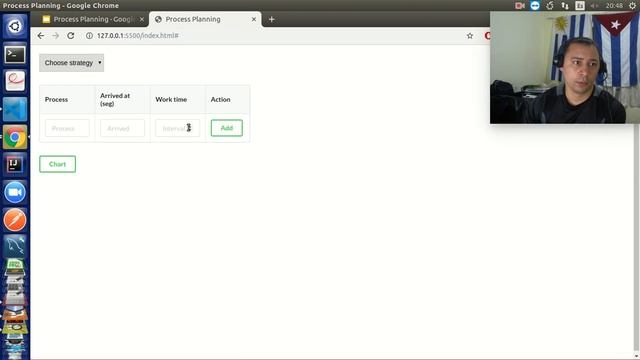Launch the Terminal from dock

click(15, 54)
